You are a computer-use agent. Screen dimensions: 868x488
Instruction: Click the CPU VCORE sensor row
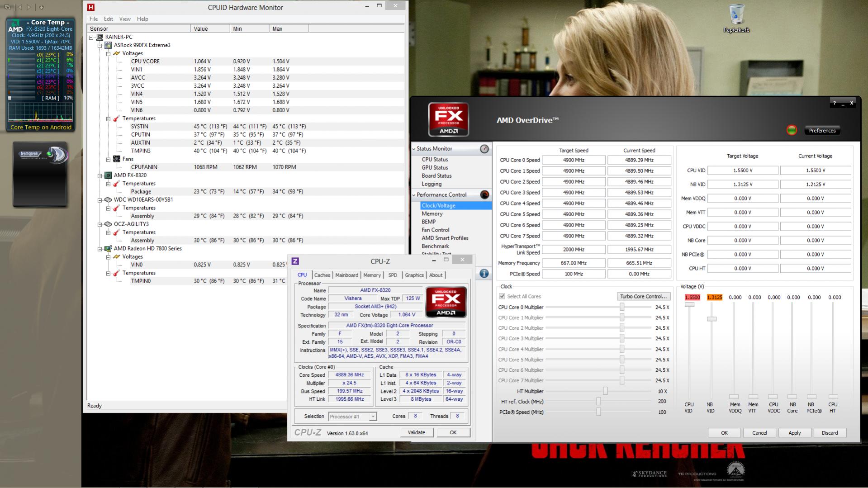246,62
